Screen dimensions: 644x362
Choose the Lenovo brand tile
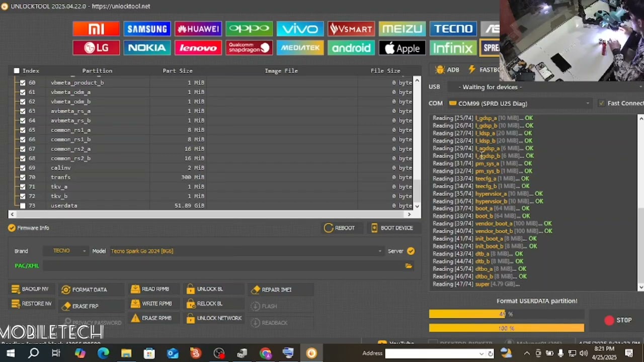pyautogui.click(x=198, y=48)
